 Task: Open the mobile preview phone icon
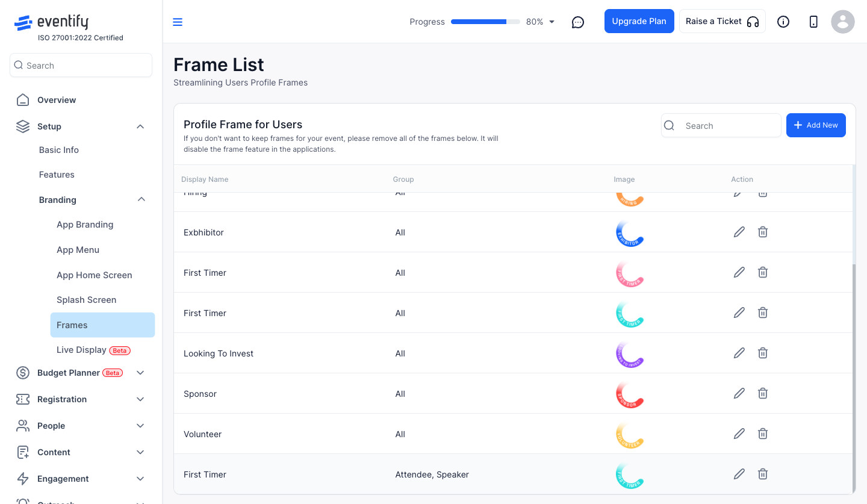pyautogui.click(x=813, y=22)
